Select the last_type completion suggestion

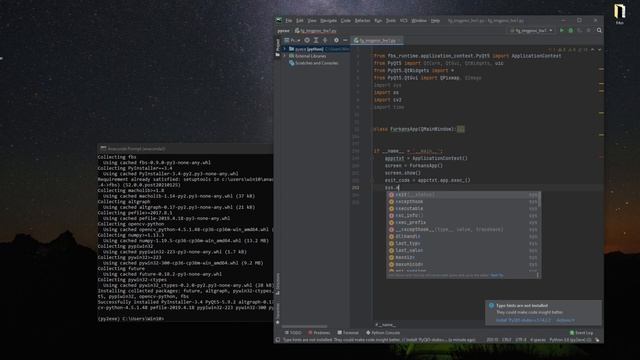click(463, 243)
